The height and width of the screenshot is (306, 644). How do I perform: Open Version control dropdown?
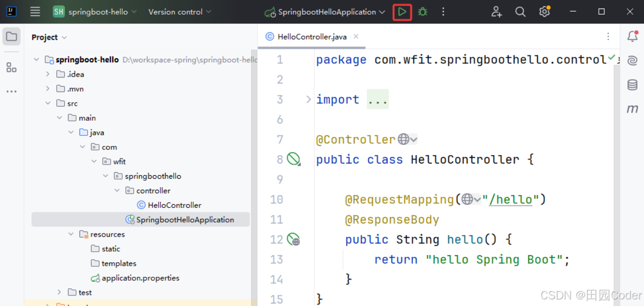pos(180,12)
